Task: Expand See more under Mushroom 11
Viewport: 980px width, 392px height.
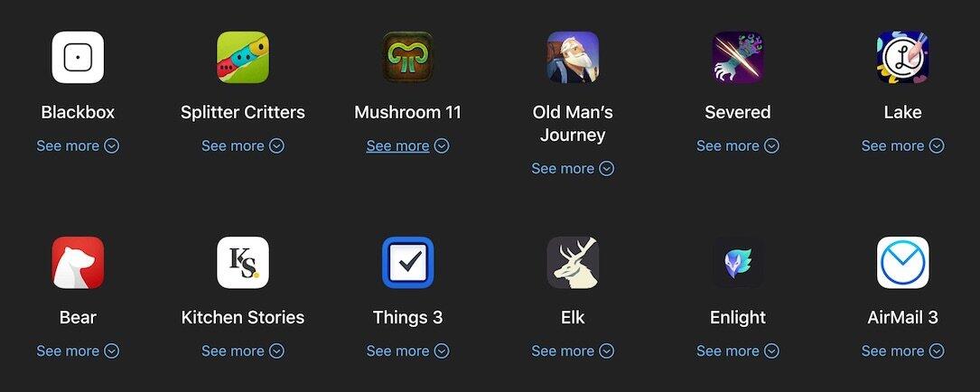Action: pos(407,145)
